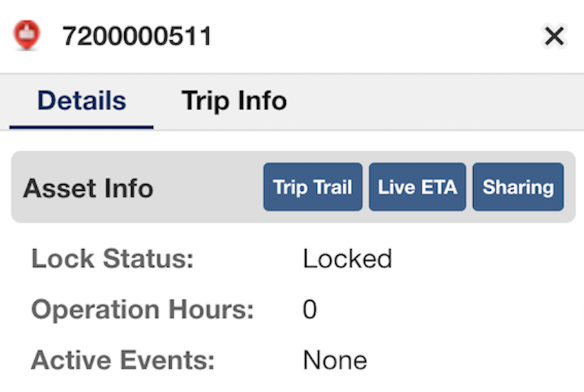The image size is (584, 392).
Task: Click the Asset Info section header
Action: coord(89,188)
